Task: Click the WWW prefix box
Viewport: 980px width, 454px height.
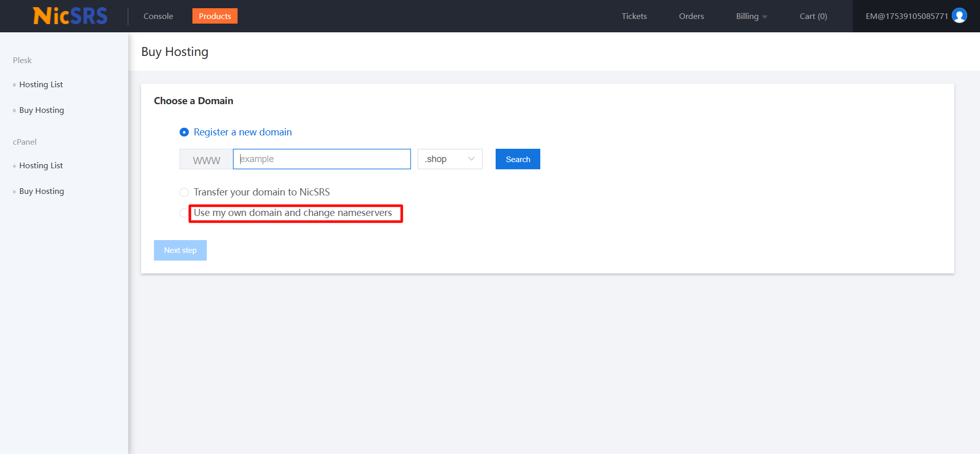Action: pos(206,159)
